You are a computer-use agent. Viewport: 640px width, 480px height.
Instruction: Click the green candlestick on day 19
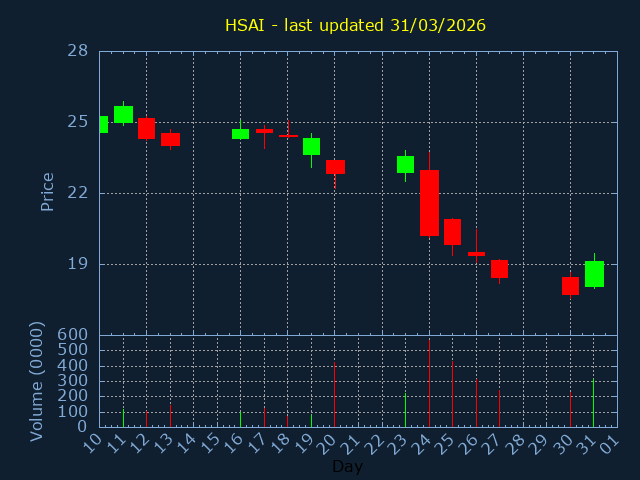(x=311, y=146)
